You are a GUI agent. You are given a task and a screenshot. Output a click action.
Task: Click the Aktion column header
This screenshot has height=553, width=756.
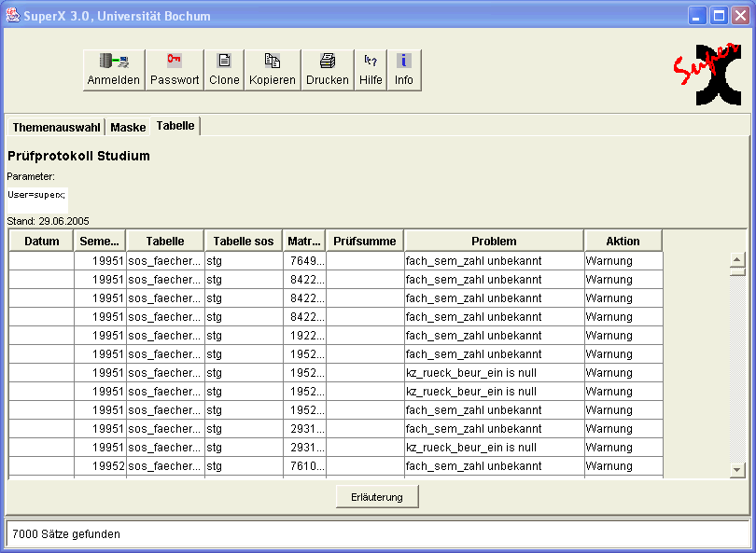click(623, 241)
